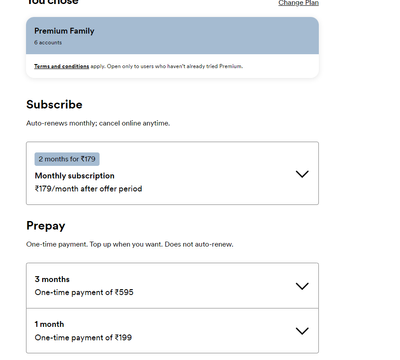The width and height of the screenshot is (400, 360).
Task: Click the '6 accounts' label
Action: tap(48, 42)
